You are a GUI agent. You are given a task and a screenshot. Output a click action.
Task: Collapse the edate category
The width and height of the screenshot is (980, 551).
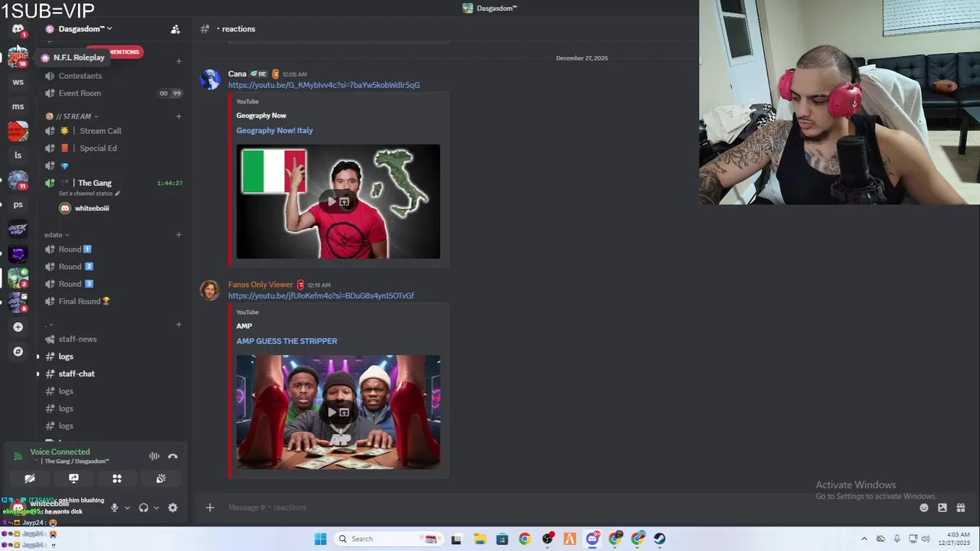coord(57,235)
